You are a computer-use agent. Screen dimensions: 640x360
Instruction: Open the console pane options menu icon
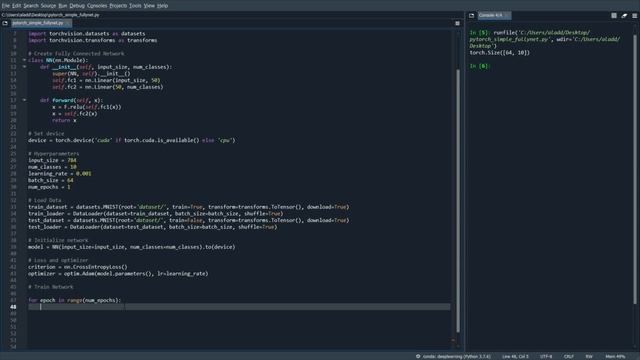pyautogui.click(x=634, y=16)
